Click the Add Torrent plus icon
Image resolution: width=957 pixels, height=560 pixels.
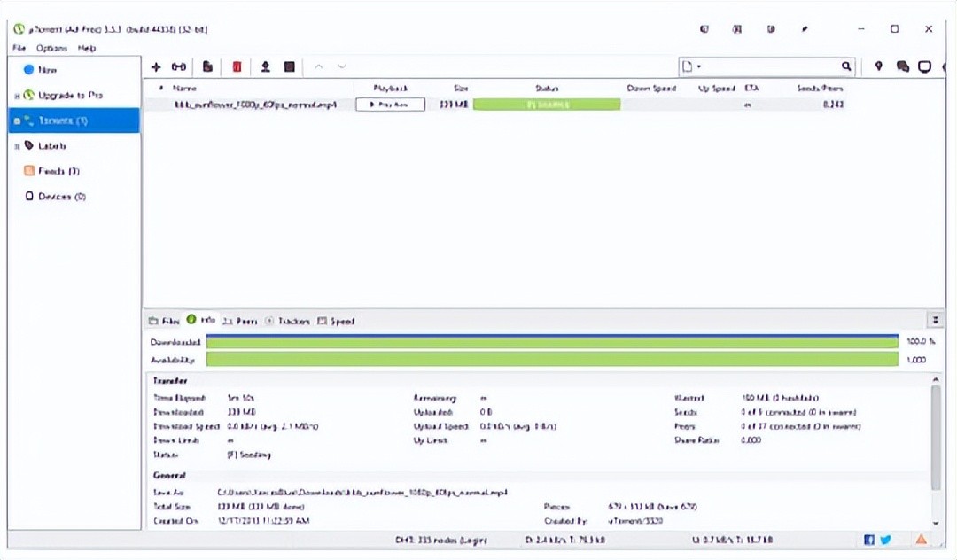point(156,66)
